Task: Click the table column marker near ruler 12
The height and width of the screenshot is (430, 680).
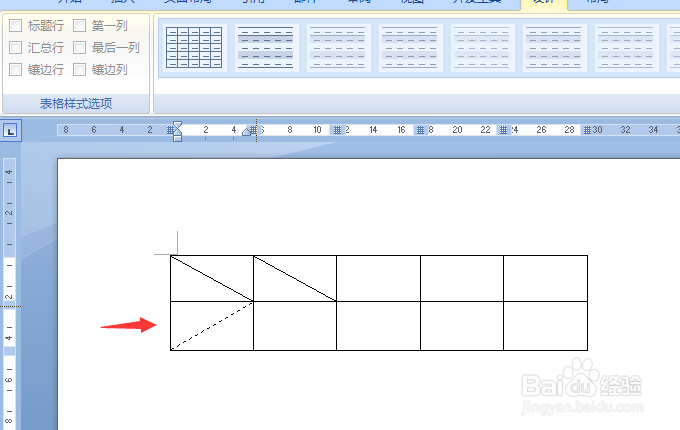Action: coord(337,130)
